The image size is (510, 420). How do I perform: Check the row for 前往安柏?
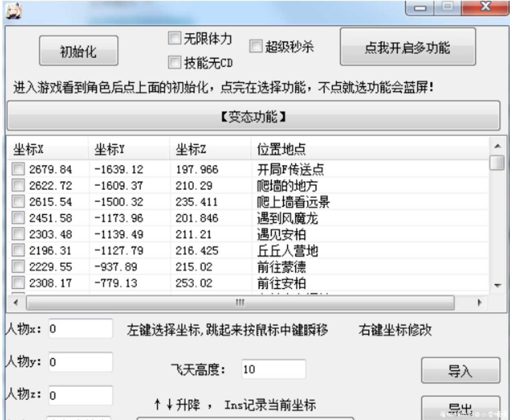[18, 282]
